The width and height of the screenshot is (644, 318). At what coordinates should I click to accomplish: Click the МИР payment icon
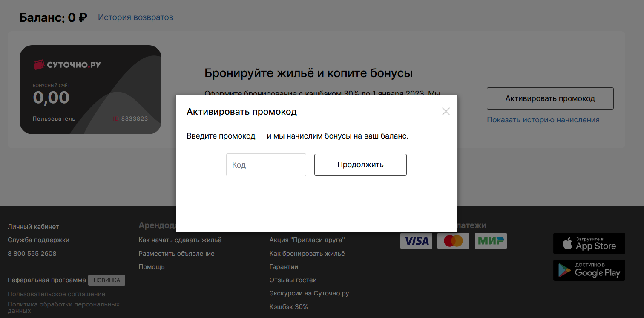pos(491,241)
